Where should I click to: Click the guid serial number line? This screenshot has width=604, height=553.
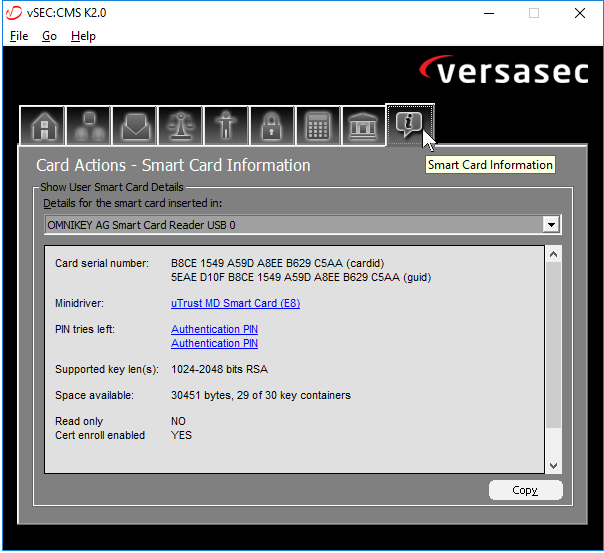click(301, 277)
